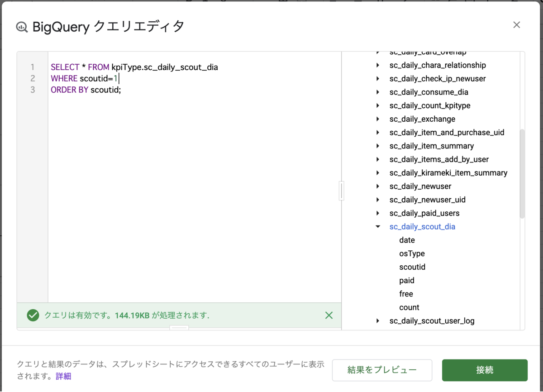This screenshot has height=392, width=543.
Task: Click the vertical pane splitter handle
Action: [x=341, y=191]
